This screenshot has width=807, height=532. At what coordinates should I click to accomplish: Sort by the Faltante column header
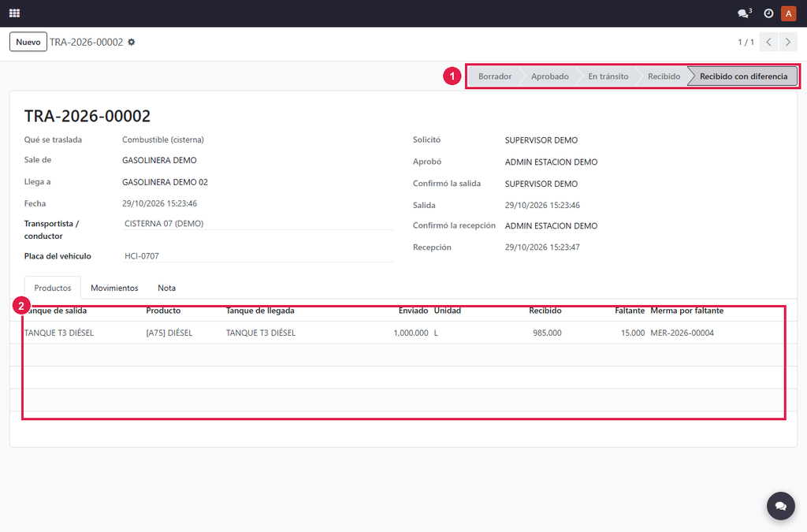630,311
